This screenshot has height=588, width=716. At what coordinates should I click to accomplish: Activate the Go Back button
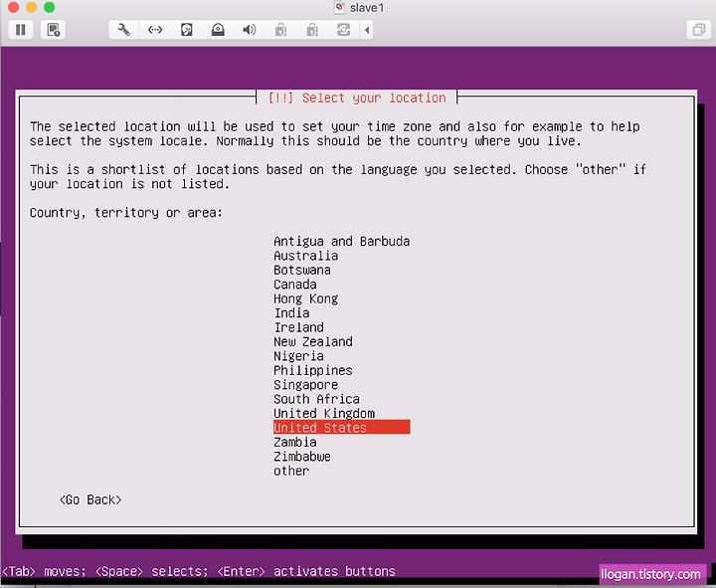90,499
